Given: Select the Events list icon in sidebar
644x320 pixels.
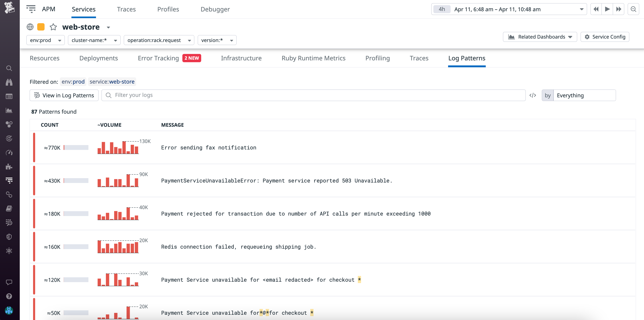Looking at the screenshot, I should [9, 96].
